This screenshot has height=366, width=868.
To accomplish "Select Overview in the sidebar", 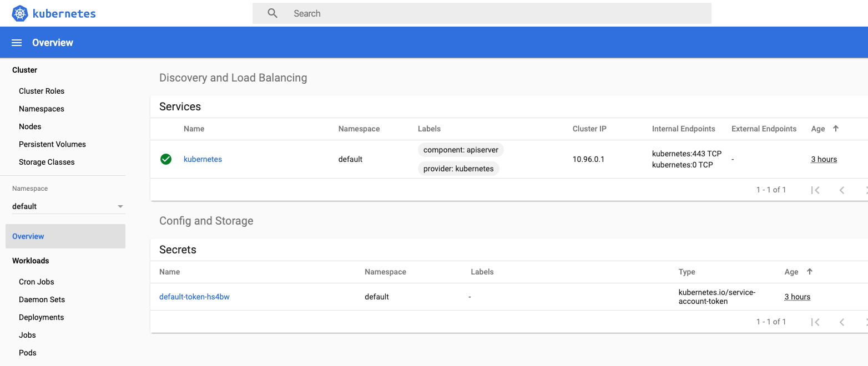I will (28, 236).
